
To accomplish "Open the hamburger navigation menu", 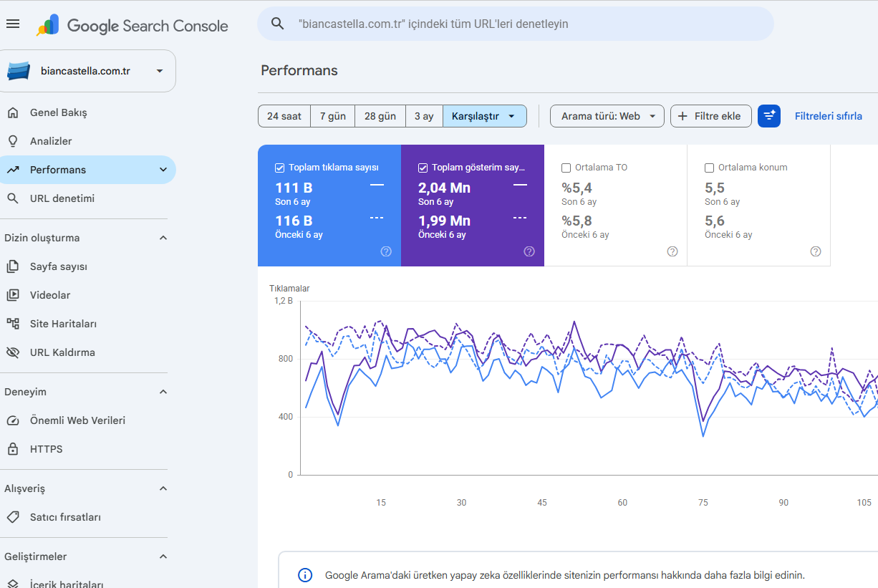I will point(12,24).
